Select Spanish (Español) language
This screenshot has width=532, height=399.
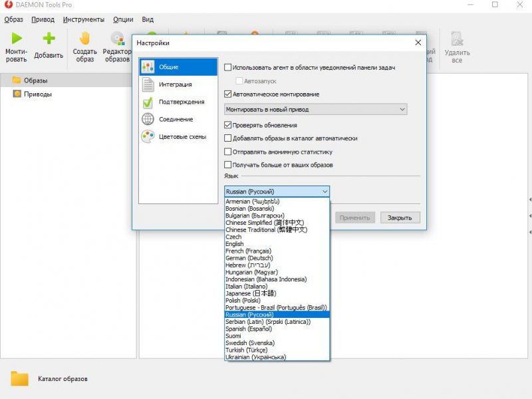click(277, 329)
